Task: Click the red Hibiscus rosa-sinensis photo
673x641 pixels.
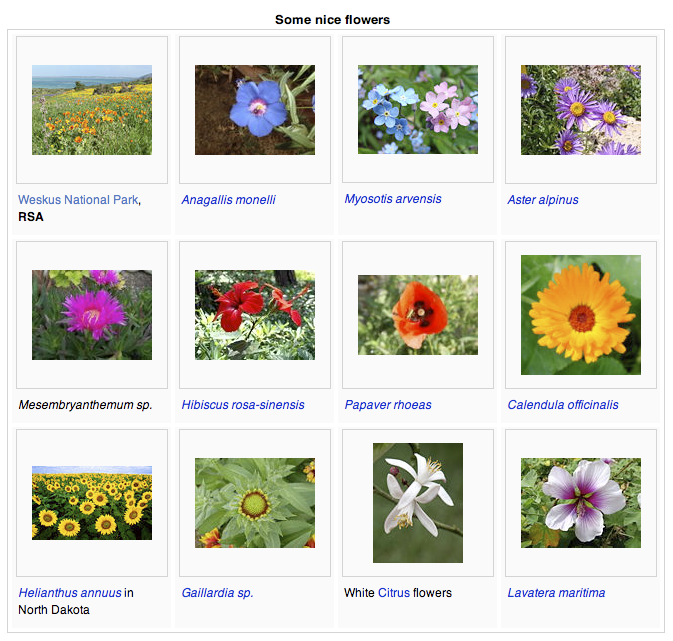Action: coord(255,314)
